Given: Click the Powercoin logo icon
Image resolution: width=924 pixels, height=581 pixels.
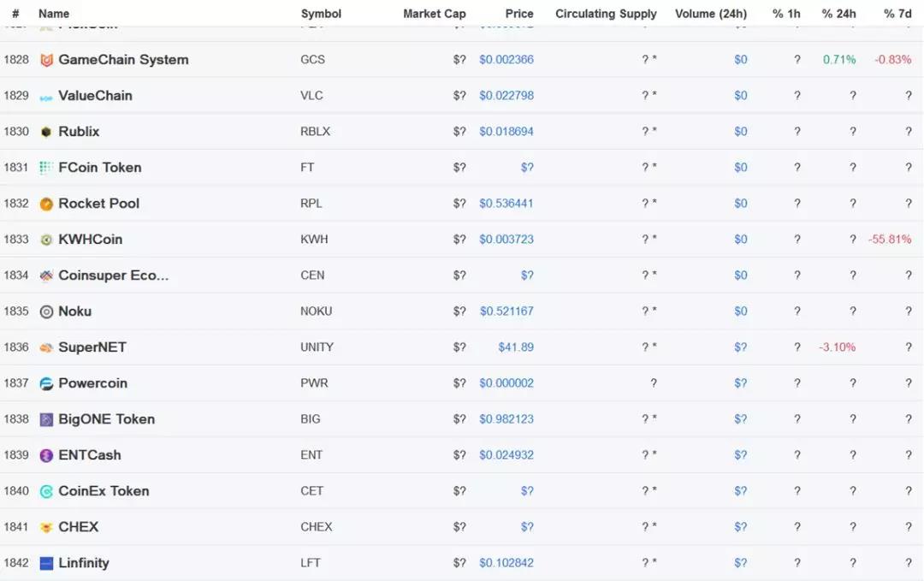Looking at the screenshot, I should (46, 383).
